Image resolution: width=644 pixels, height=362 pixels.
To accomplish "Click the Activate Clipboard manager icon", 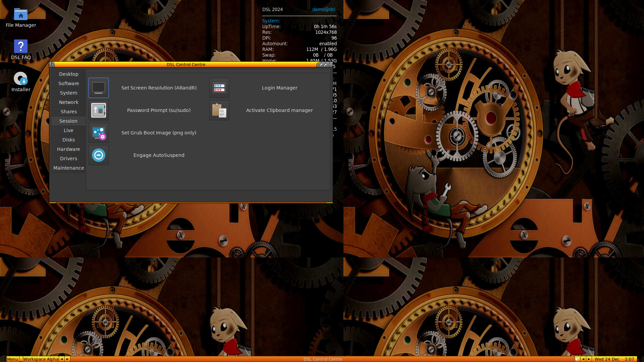I will (x=219, y=110).
